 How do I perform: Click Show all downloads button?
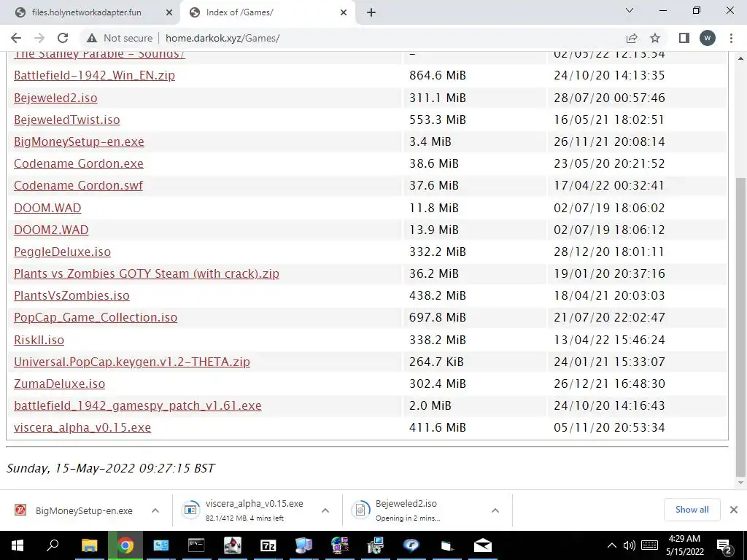[692, 510]
